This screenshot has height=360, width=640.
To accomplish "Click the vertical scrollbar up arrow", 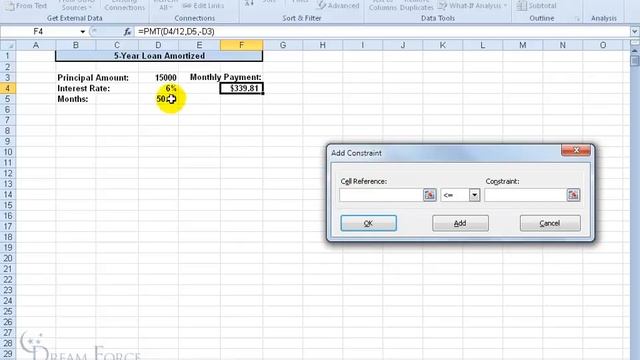I will click(x=635, y=51).
